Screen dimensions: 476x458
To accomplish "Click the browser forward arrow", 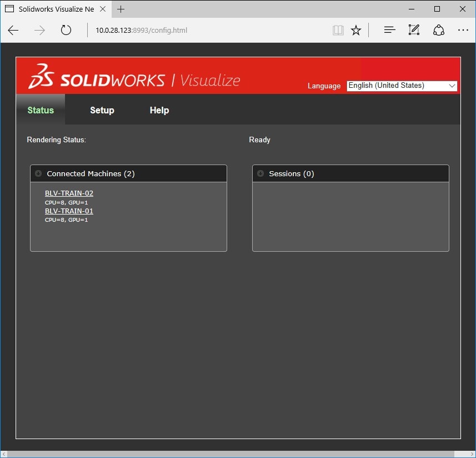I will point(39,31).
